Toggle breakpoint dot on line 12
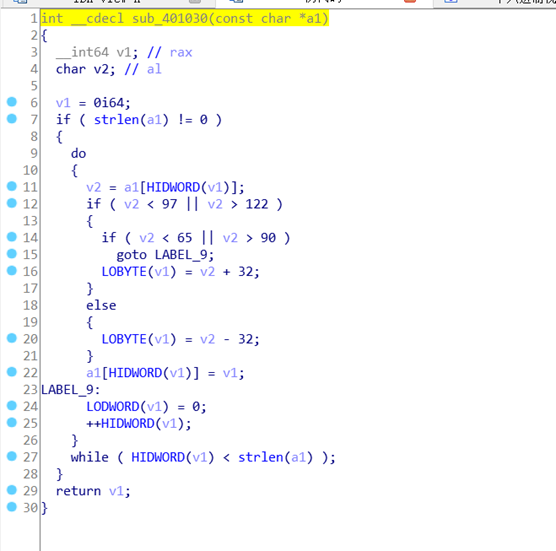This screenshot has height=551, width=556. 12,203
